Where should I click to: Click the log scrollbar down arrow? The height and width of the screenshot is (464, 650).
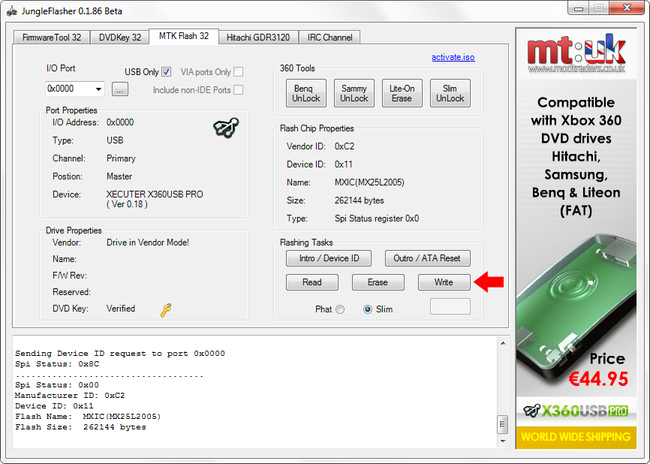pyautogui.click(x=502, y=441)
